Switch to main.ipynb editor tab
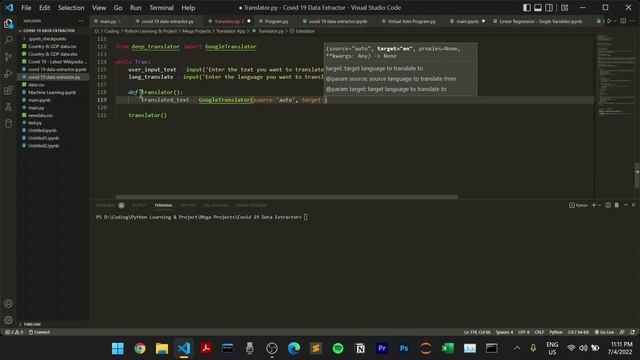This screenshot has height=360, width=640. click(x=467, y=21)
